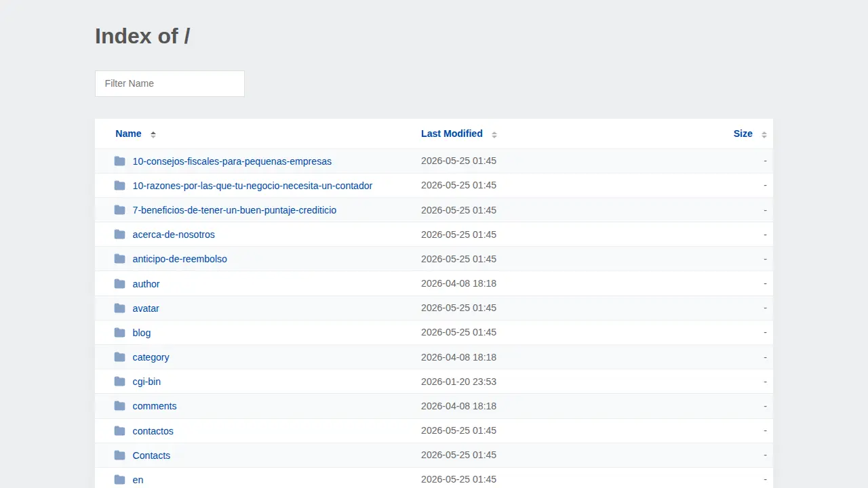Open the anticipo-de-reembolso directory link
Viewport: 868px width, 488px height.
[180, 259]
